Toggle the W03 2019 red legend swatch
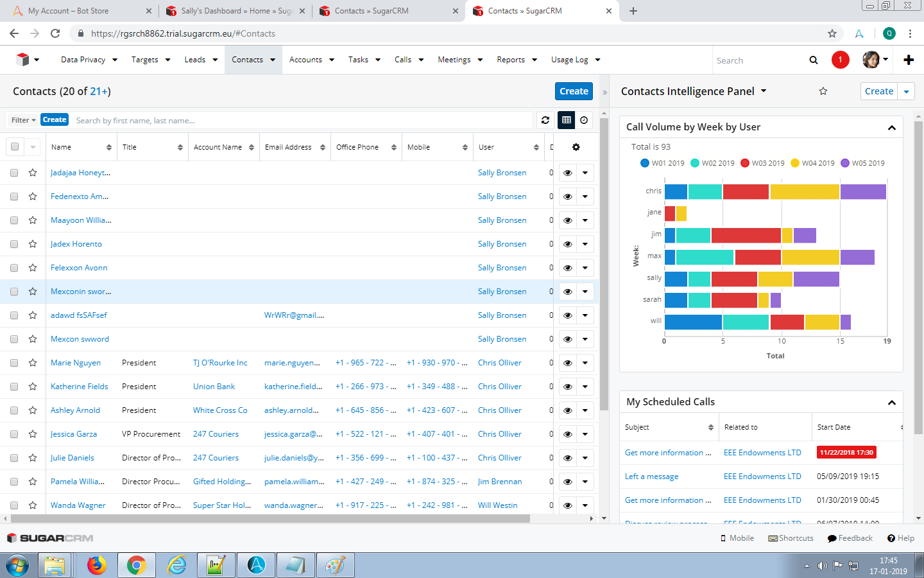Viewport: 924px width, 578px height. [x=745, y=163]
